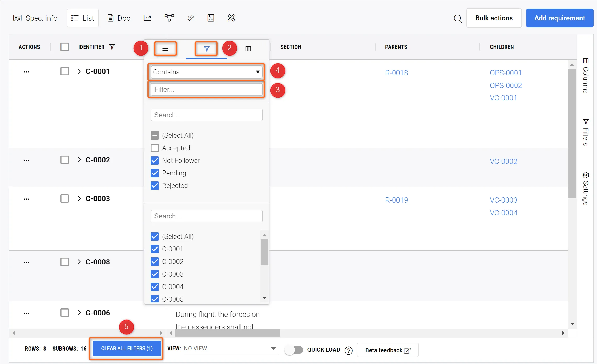Open parent link R-0018
This screenshot has width=597, height=364.
click(x=396, y=73)
